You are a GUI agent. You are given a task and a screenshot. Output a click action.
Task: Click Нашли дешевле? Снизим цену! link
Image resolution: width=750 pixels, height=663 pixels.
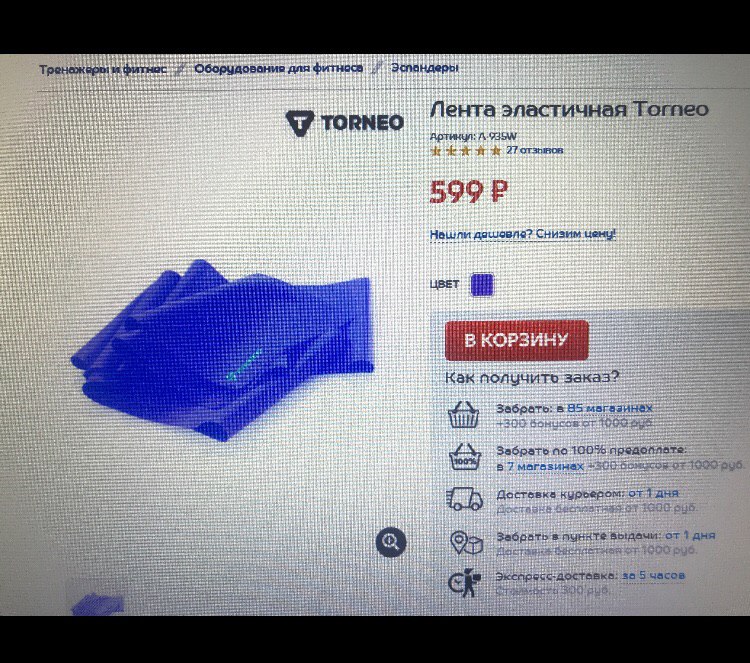click(x=523, y=234)
